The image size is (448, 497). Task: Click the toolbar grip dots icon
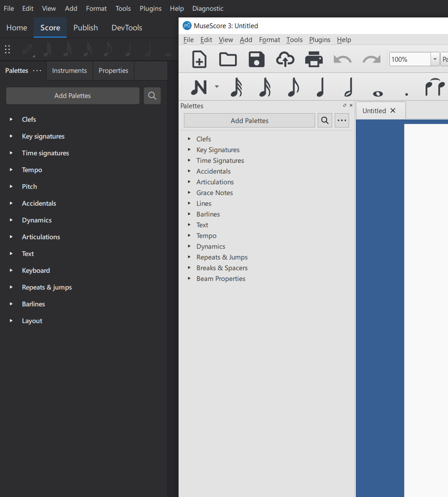click(x=8, y=50)
